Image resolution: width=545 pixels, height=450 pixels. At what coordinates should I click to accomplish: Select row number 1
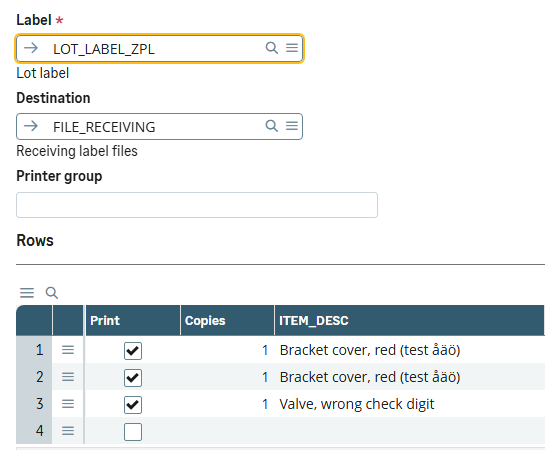34,350
